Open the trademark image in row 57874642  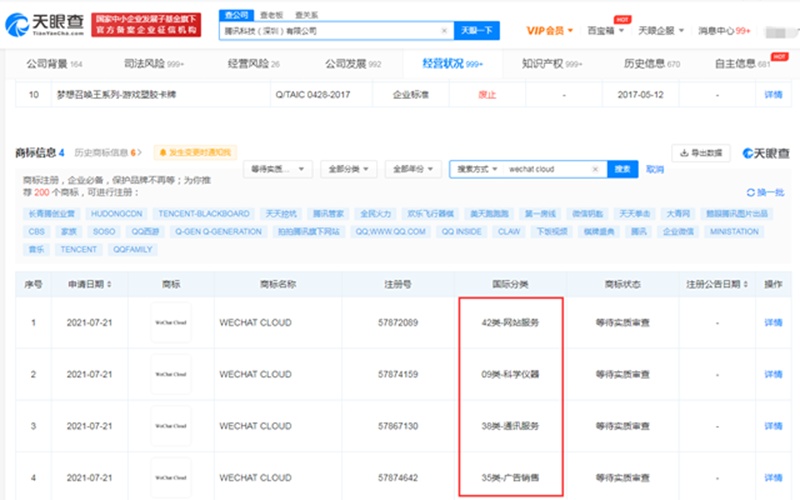(x=171, y=478)
